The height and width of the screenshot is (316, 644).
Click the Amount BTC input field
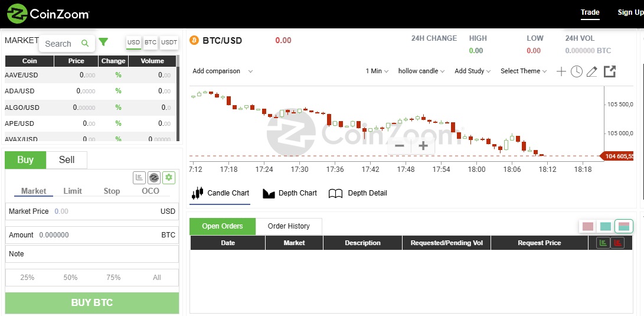(92, 235)
